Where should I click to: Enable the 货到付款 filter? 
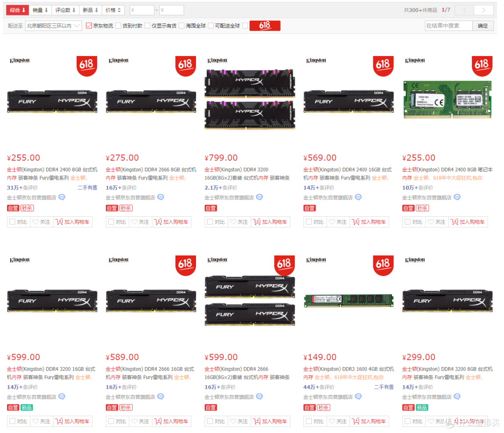click(118, 26)
